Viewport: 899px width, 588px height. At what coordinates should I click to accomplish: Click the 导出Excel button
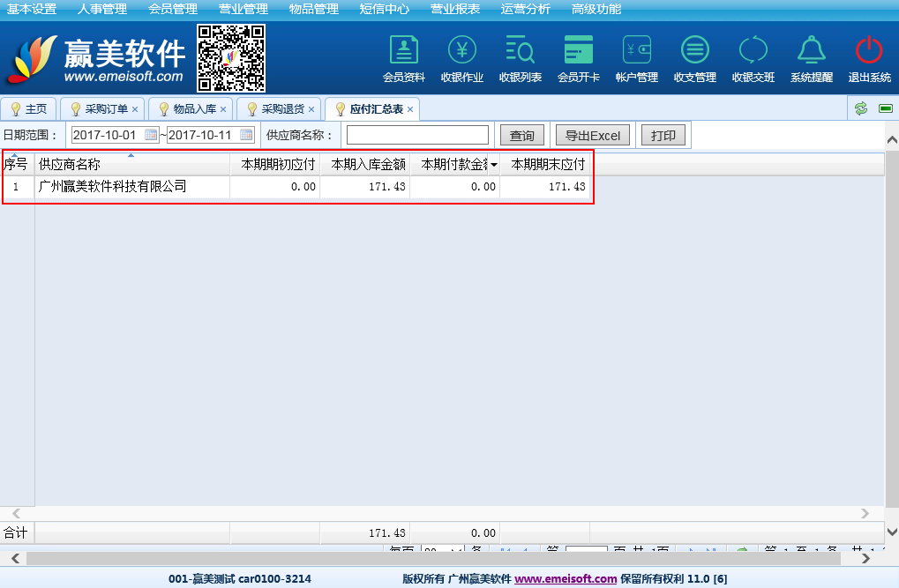point(593,136)
